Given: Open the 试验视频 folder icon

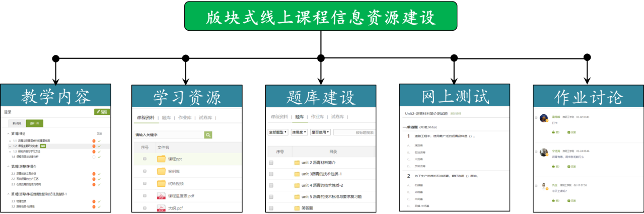Looking at the screenshot, I should [x=161, y=183].
